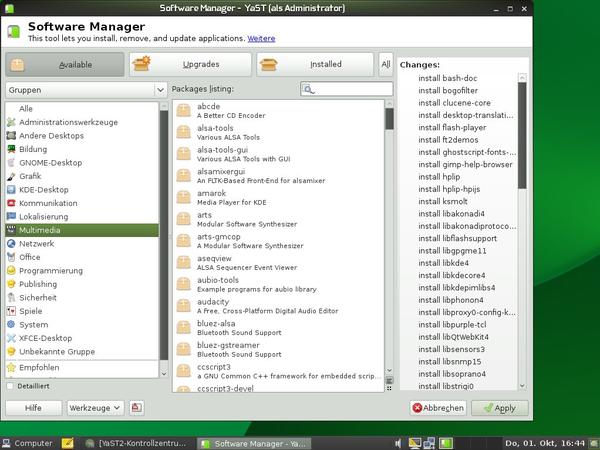Click the amarok package icon
Image resolution: width=600 pixels, height=450 pixels.
tap(184, 197)
